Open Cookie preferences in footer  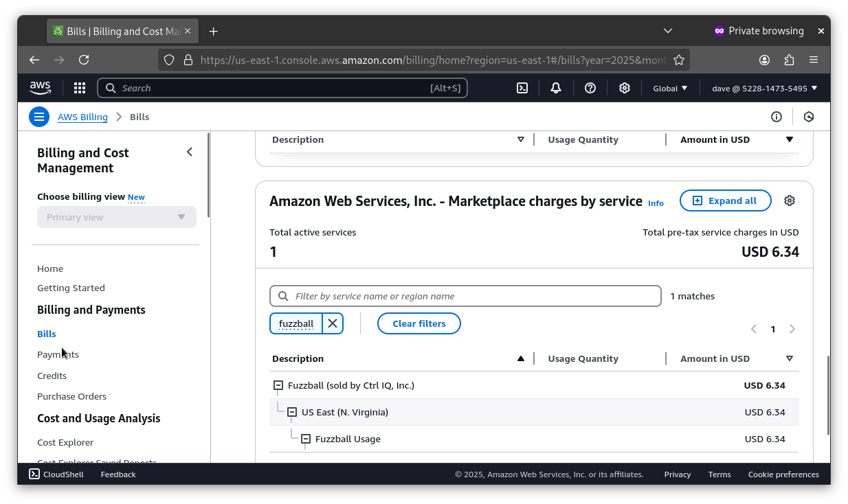point(783,474)
